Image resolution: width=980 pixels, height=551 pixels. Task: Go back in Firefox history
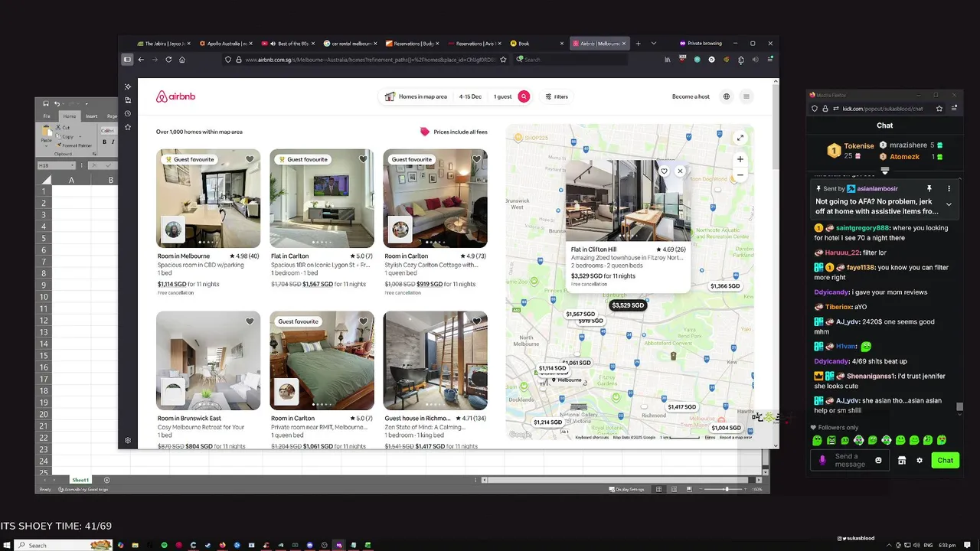141,60
